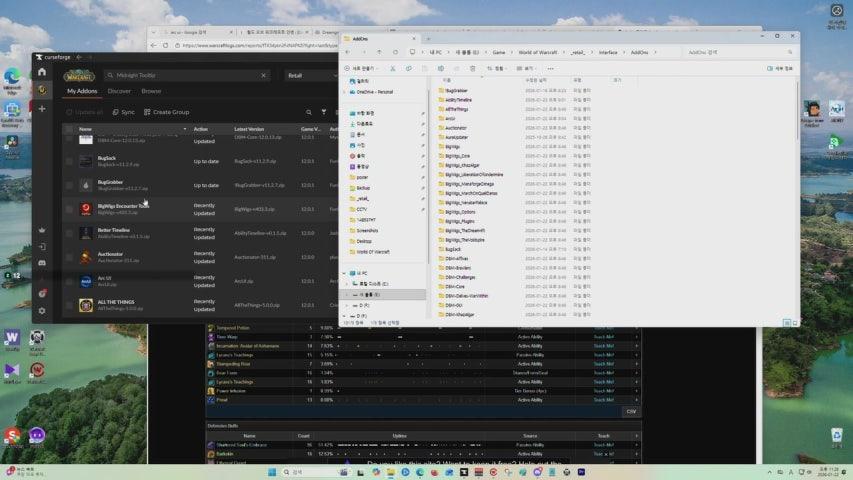Click the cut scissors icon in Explorer toolbar
This screenshot has height=480, width=853.
tap(392, 69)
